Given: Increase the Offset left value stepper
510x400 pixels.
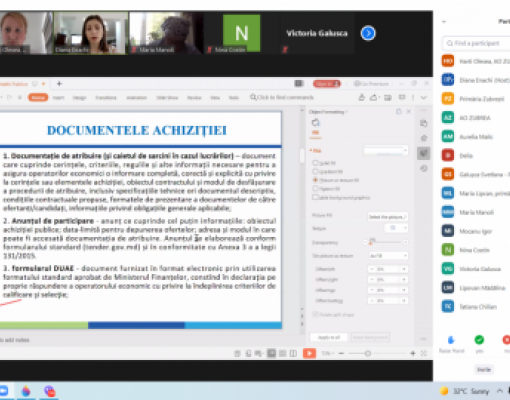Looking at the screenshot, I should [404, 269].
